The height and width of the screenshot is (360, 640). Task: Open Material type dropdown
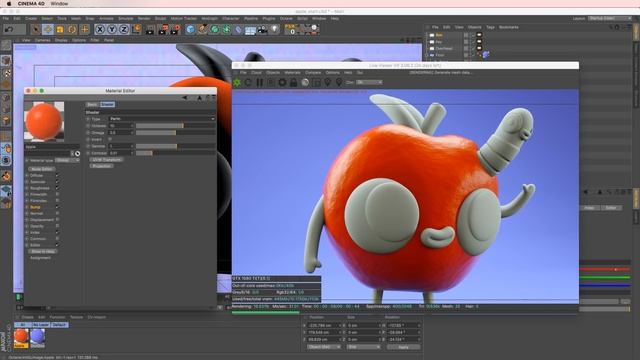pos(67,160)
